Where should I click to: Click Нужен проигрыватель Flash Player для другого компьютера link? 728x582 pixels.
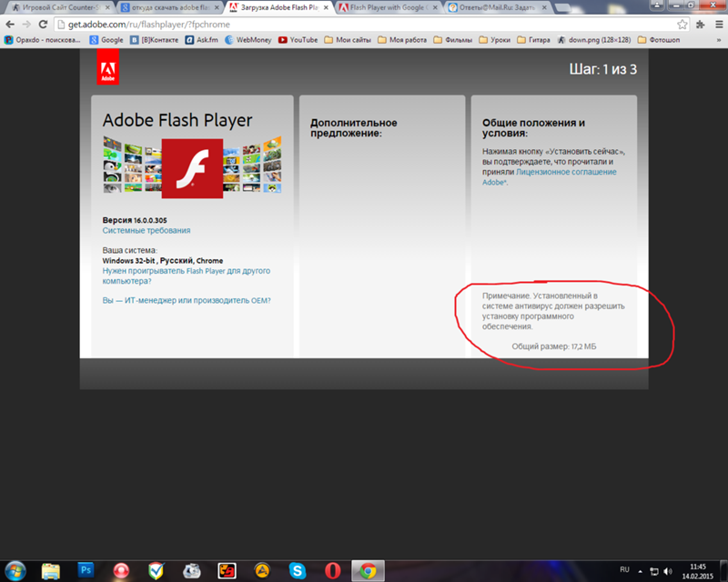click(x=187, y=276)
